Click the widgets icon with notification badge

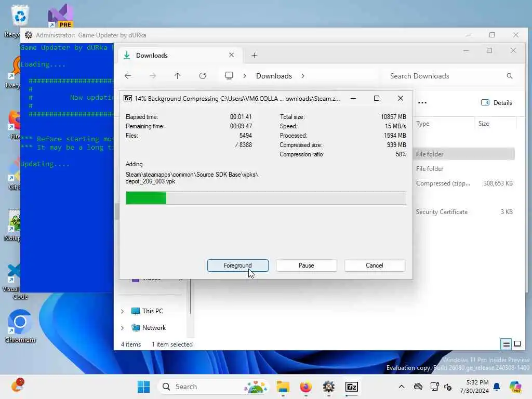click(x=17, y=386)
